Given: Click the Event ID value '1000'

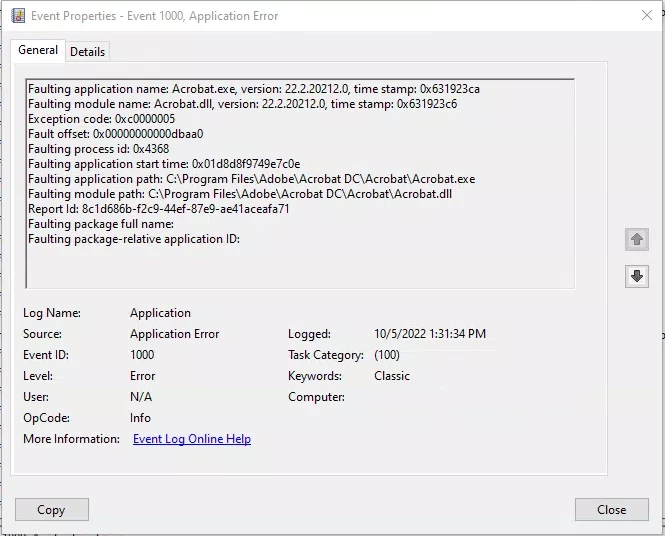Looking at the screenshot, I should point(142,355).
